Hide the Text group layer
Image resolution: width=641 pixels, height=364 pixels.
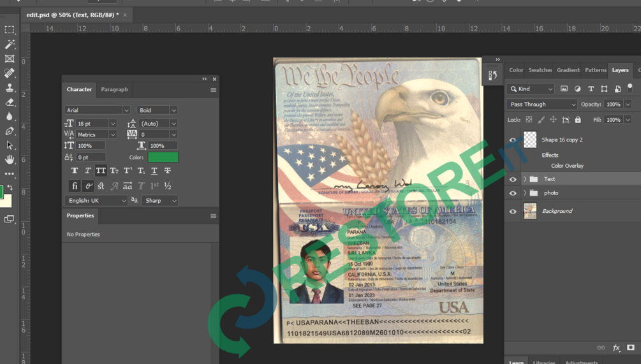pos(513,179)
